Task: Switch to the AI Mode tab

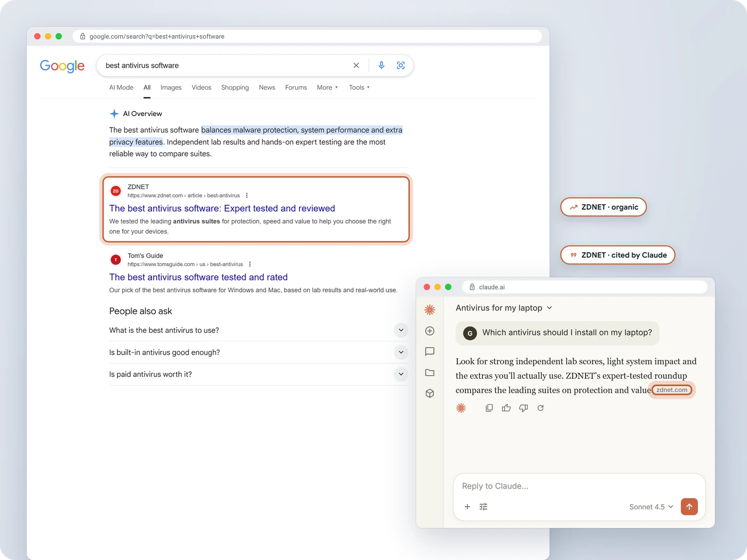Action: [121, 87]
